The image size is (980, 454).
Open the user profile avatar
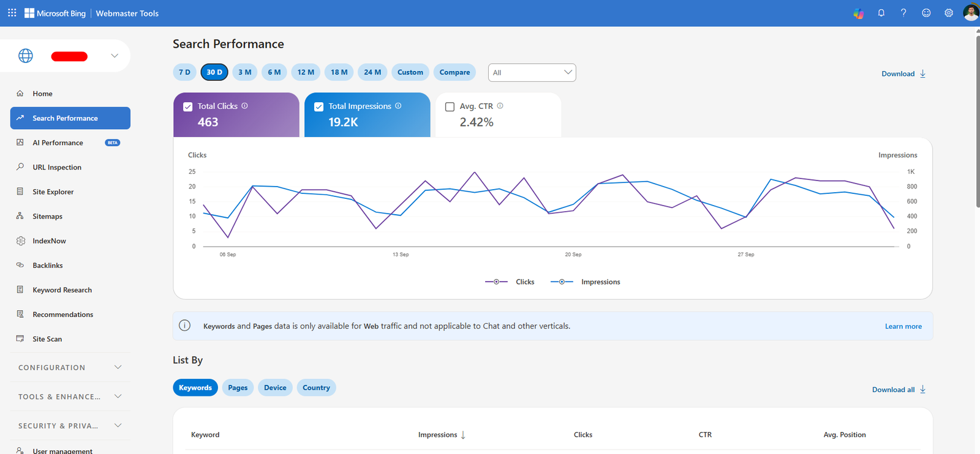pos(971,12)
